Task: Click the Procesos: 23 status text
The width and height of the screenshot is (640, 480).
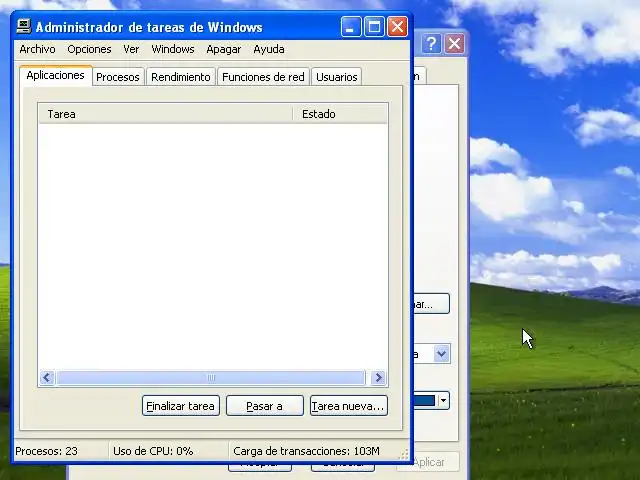Action: (x=46, y=451)
